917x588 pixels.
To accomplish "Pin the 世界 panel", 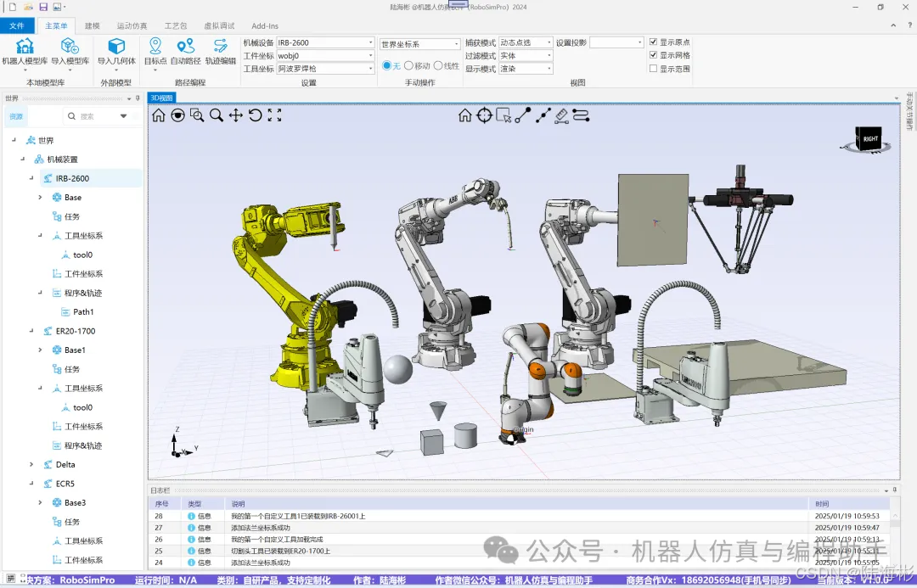I will [x=138, y=98].
